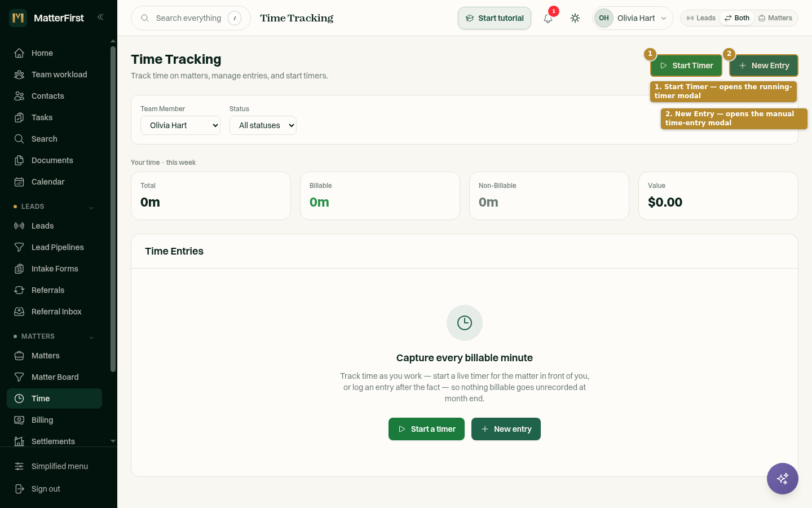Click the Lead Pipelines funnel icon
This screenshot has height=508, width=812.
click(19, 247)
